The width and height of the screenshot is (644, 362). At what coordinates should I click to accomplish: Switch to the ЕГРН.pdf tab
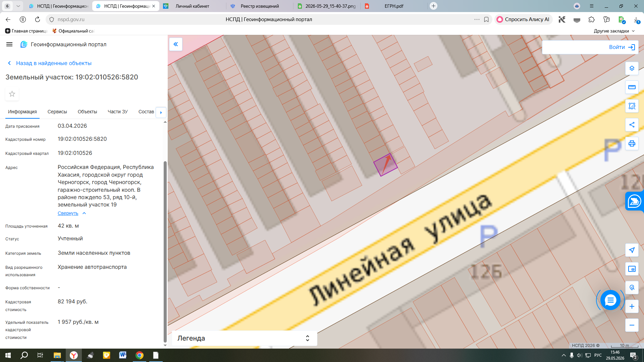pos(394,6)
